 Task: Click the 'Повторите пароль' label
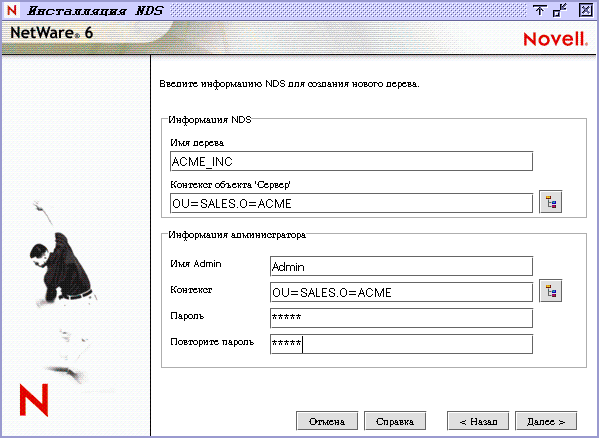pyautogui.click(x=212, y=342)
